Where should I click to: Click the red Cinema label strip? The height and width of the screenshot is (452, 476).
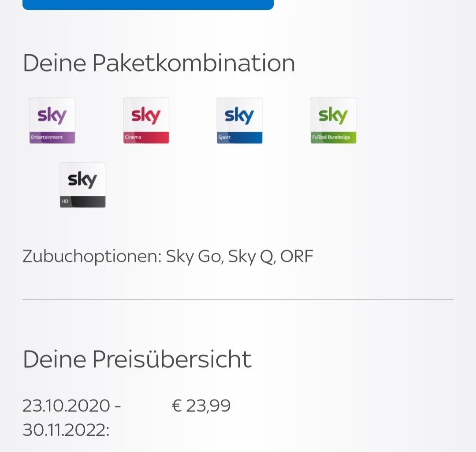[x=146, y=137]
